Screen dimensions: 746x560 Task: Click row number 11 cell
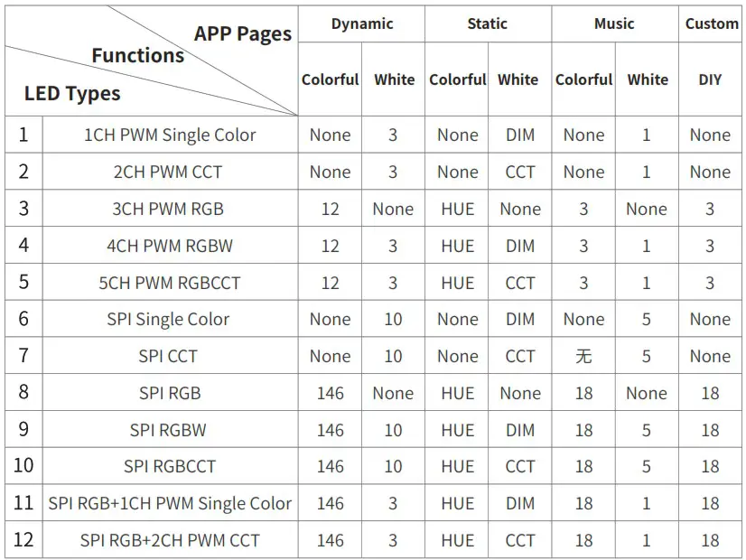point(23,503)
